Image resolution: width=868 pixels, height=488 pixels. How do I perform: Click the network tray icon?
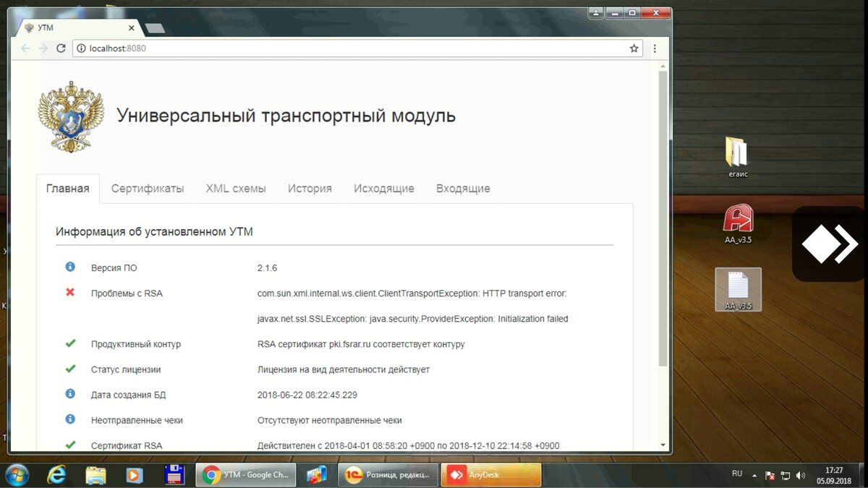point(785,476)
